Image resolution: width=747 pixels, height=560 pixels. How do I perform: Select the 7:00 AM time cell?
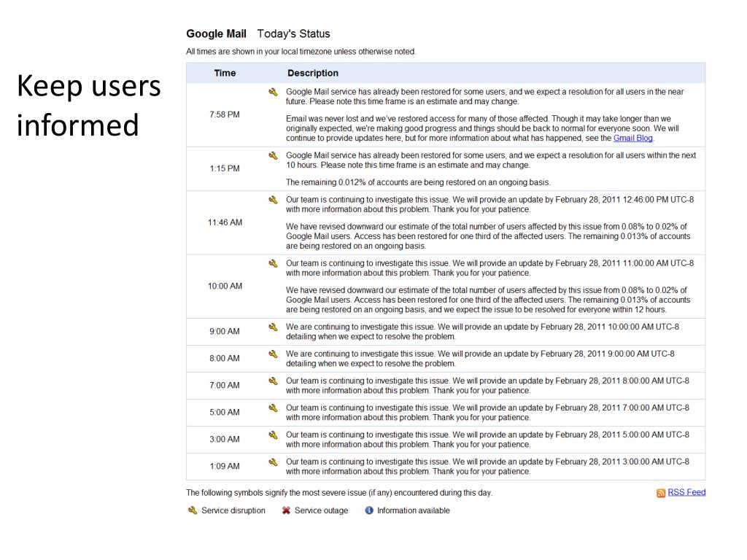[x=225, y=385]
